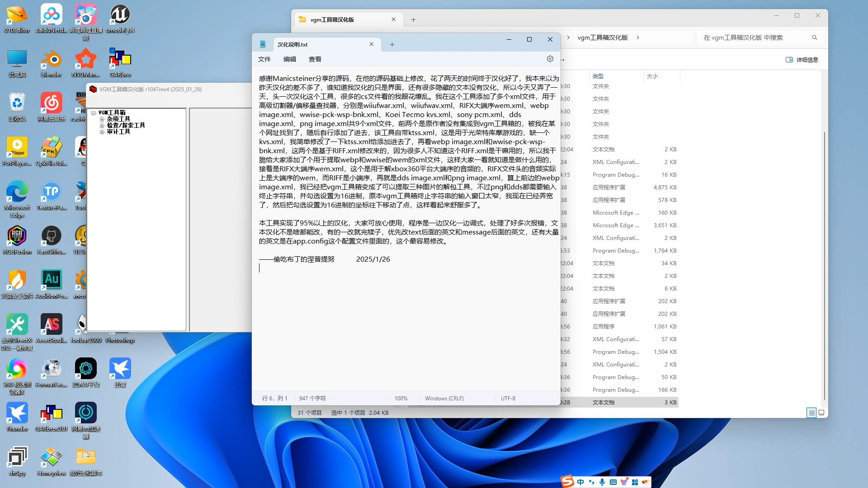Select the RGBFusion desktop icon
The image size is (868, 488).
click(x=17, y=240)
